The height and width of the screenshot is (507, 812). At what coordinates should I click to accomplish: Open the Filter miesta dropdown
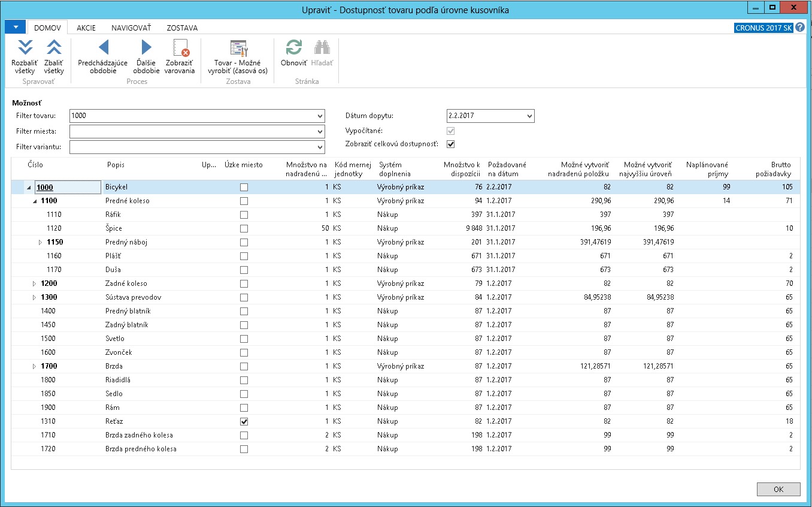(x=320, y=131)
